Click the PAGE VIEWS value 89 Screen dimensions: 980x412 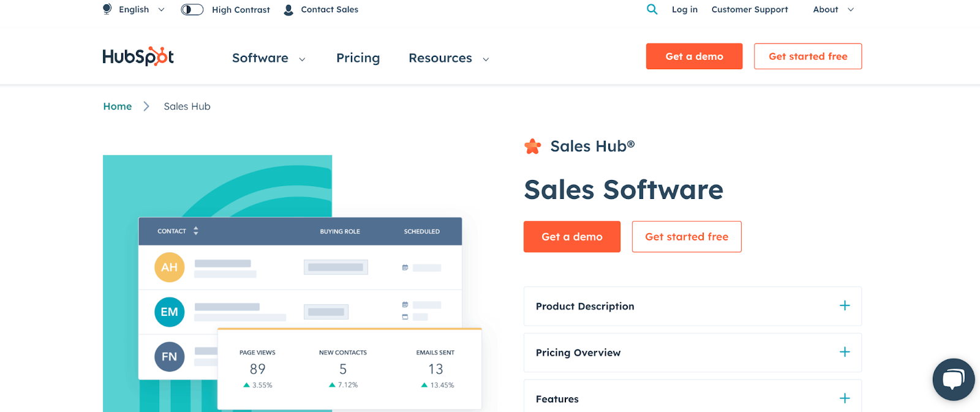pos(258,369)
